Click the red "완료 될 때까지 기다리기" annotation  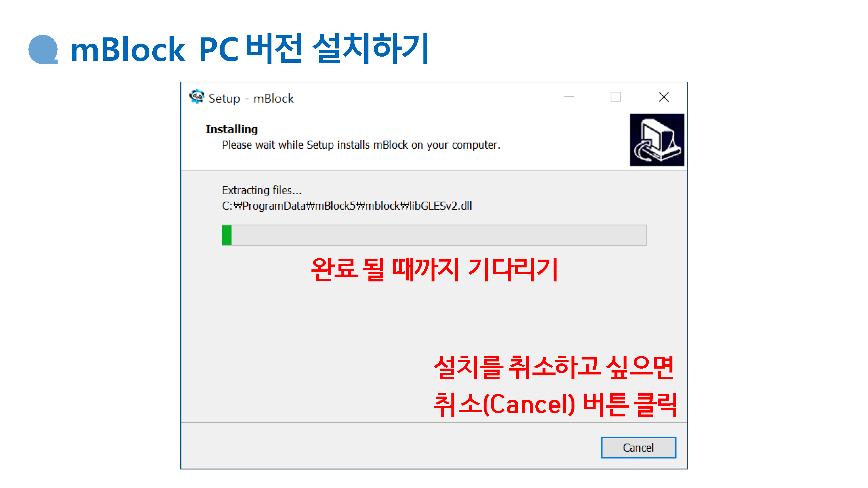click(x=434, y=270)
